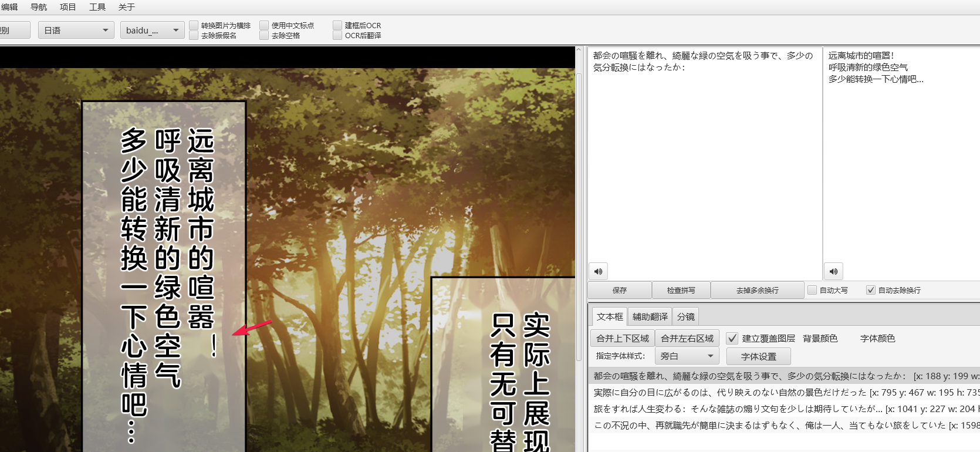The image size is (980, 452).
Task: Switch to the 文本框 tab
Action: pyautogui.click(x=610, y=316)
